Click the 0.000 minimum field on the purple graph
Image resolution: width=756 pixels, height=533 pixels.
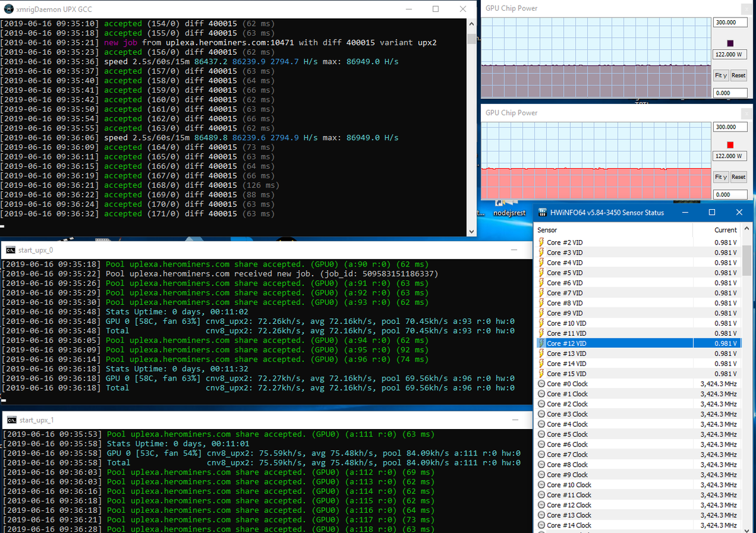coord(730,93)
